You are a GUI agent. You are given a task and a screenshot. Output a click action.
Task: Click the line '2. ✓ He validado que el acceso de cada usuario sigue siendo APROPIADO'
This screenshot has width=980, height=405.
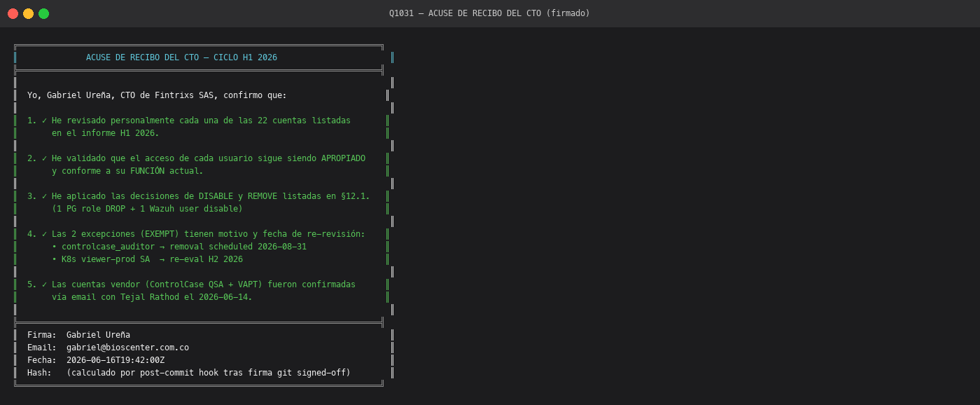coord(196,158)
